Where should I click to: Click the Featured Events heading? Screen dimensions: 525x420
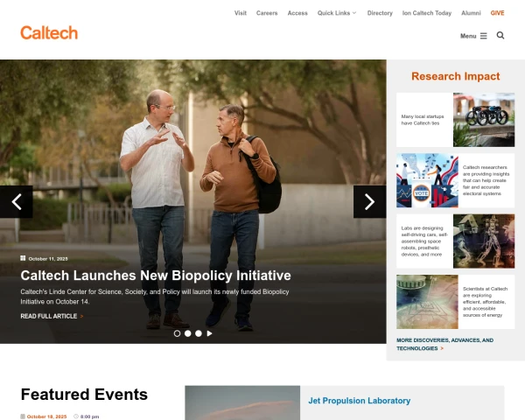pyautogui.click(x=84, y=395)
